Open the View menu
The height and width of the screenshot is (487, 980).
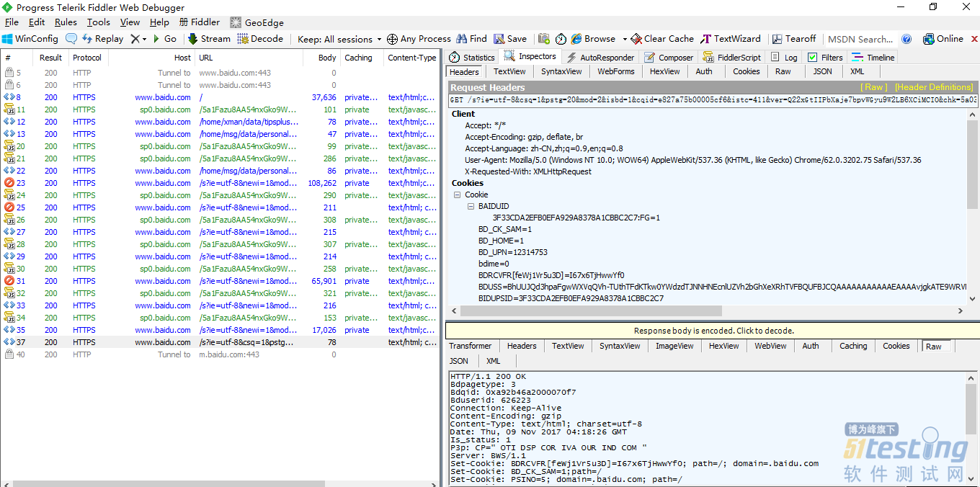(130, 22)
